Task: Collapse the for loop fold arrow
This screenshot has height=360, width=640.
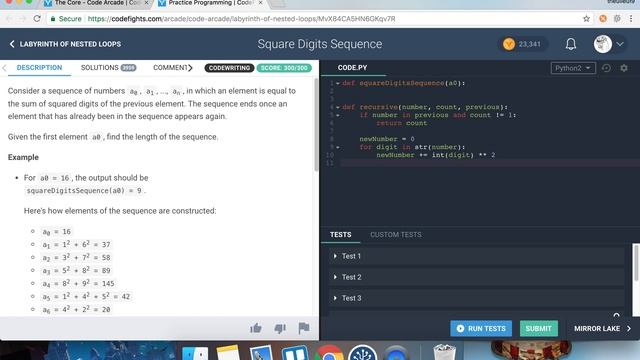Action: (338, 147)
